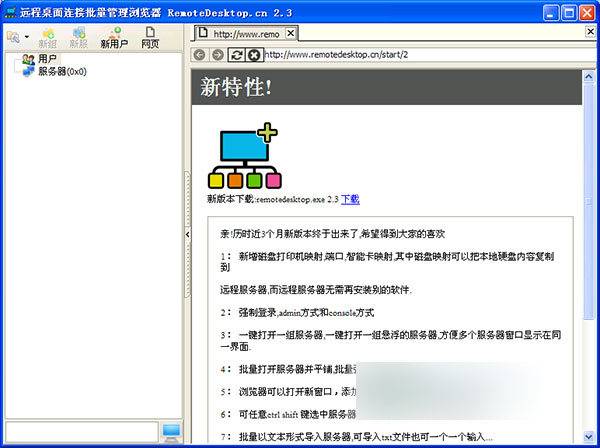Click the line starting '7： 批量以文本形式导入服务器'

[x=357, y=437]
